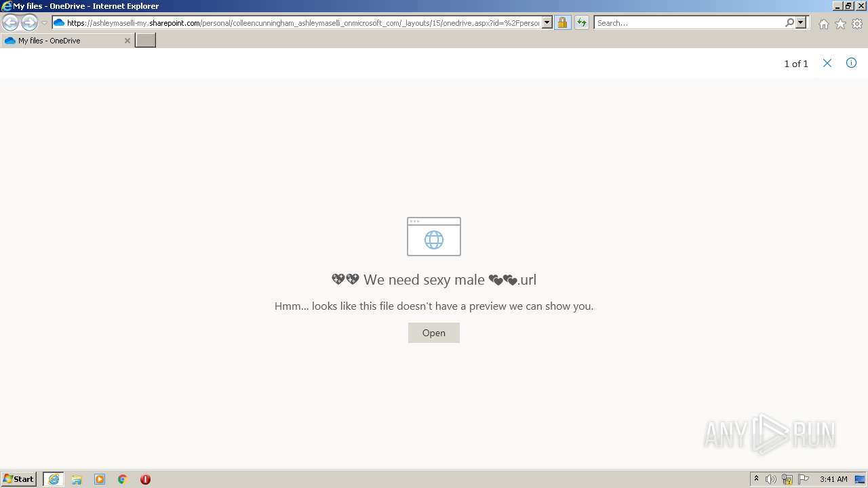Click the volume speaker tray icon
Image resolution: width=868 pixels, height=488 pixels.
point(771,479)
